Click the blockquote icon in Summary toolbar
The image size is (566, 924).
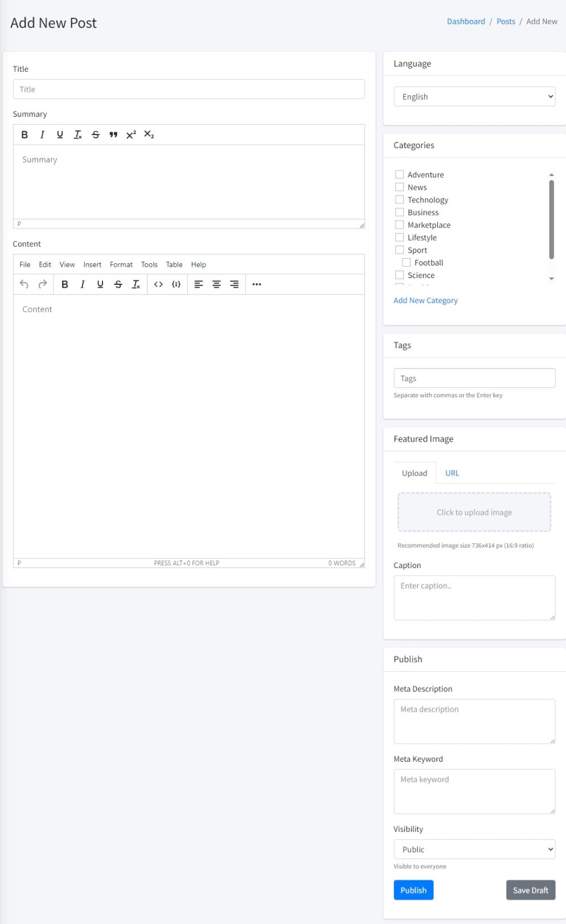click(x=113, y=135)
